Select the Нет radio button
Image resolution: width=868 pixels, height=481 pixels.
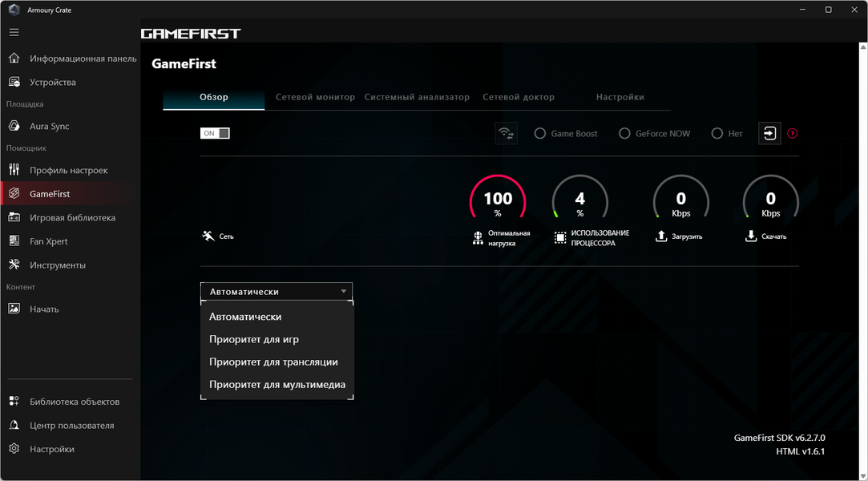coord(717,133)
